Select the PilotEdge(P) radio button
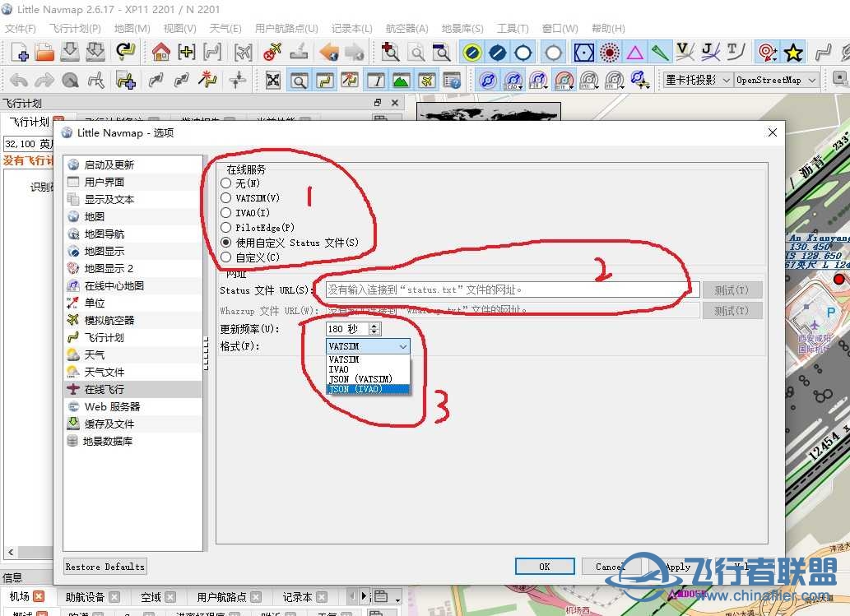 [x=258, y=228]
